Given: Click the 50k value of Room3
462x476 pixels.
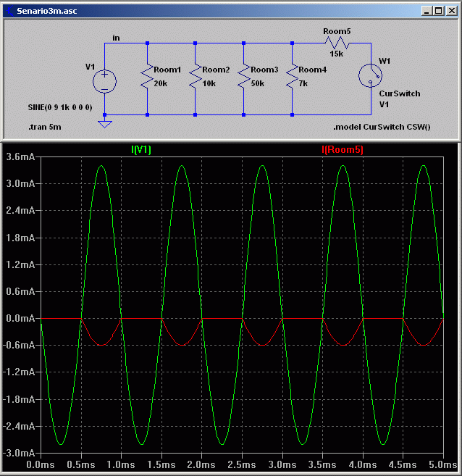Looking at the screenshot, I should click(257, 83).
